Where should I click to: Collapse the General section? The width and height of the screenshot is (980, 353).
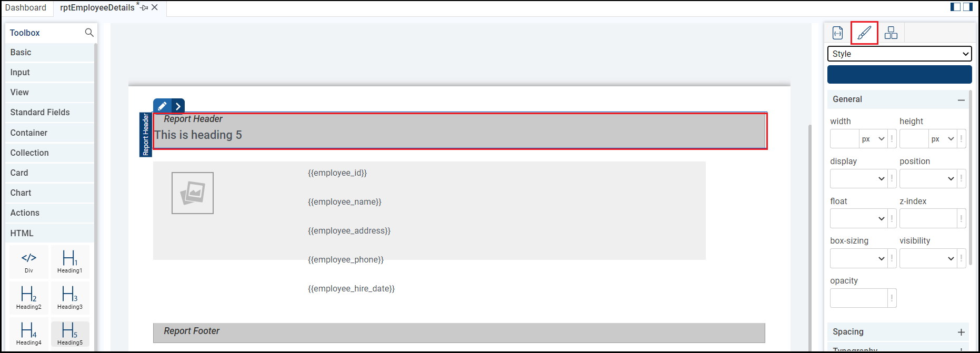(961, 99)
